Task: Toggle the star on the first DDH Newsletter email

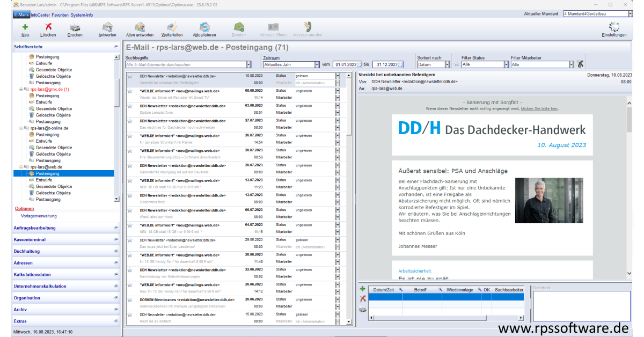Action: (130, 76)
